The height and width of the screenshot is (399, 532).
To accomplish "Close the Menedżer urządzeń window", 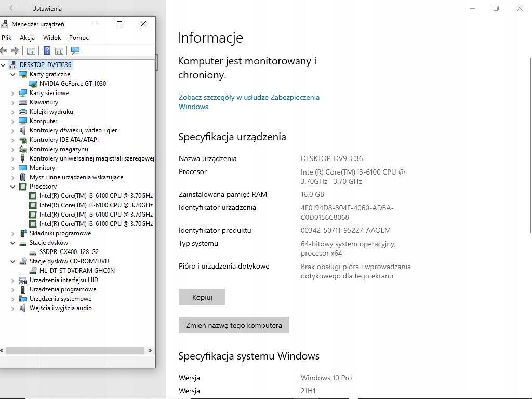I will 143,24.
